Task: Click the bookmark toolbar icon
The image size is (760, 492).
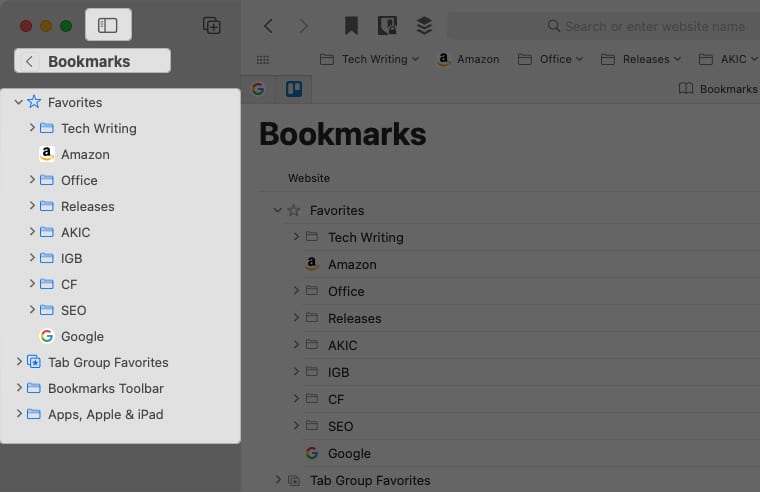Action: (x=351, y=25)
